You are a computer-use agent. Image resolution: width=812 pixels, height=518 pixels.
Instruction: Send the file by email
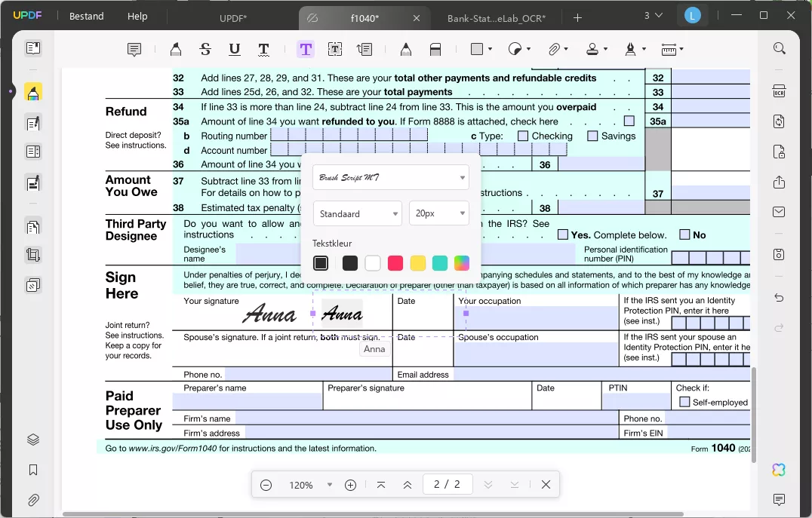pos(780,212)
